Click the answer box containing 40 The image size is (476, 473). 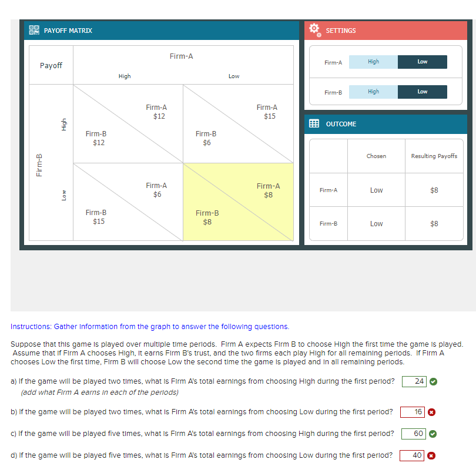412,455
